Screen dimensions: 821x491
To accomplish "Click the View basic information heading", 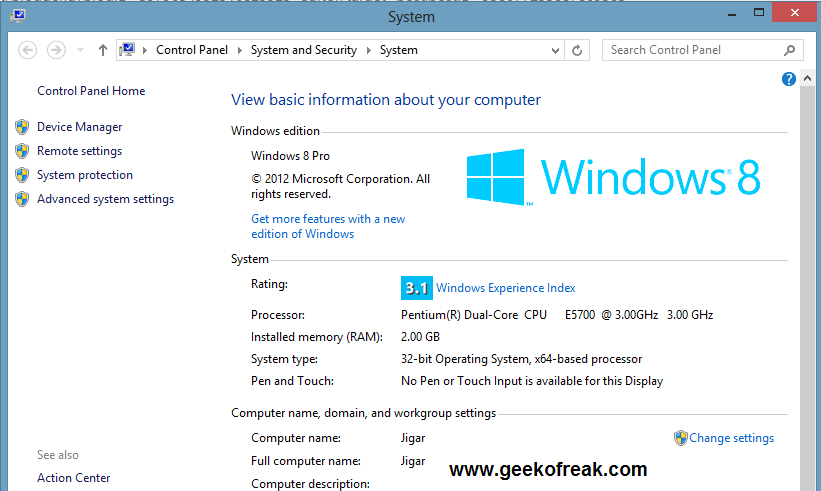I will click(386, 99).
